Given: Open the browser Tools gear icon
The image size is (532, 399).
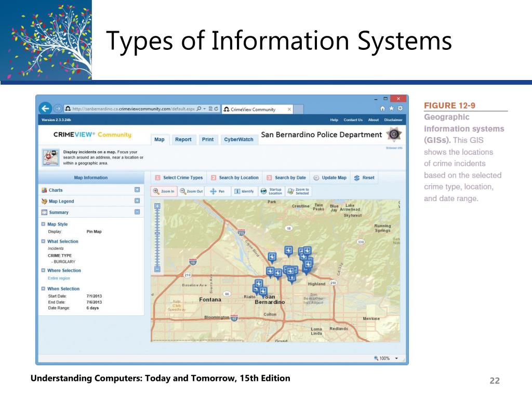Looking at the screenshot, I should point(400,108).
